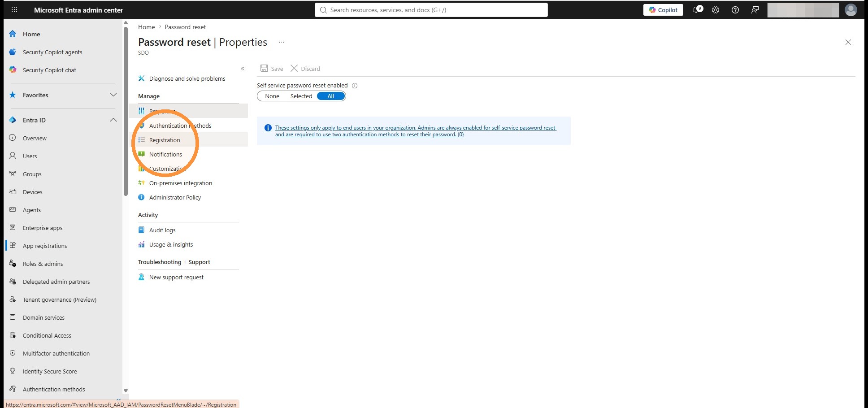Click the Users person icon
The image size is (868, 408).
point(13,156)
